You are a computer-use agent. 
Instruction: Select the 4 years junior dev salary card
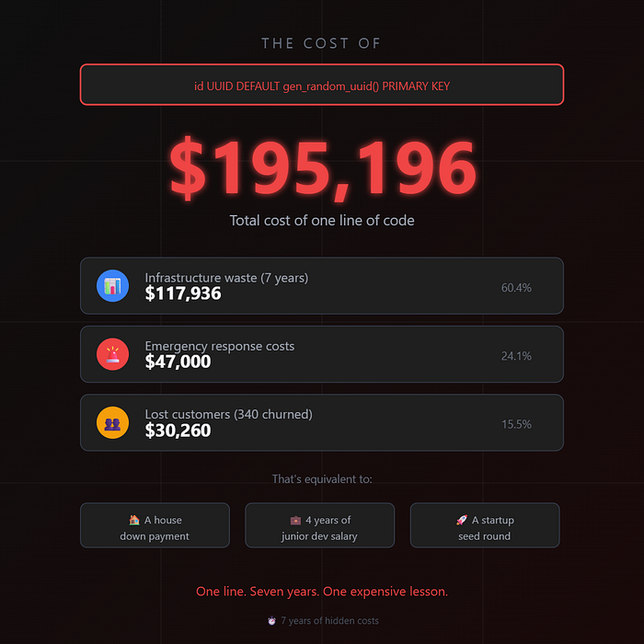tap(320, 525)
